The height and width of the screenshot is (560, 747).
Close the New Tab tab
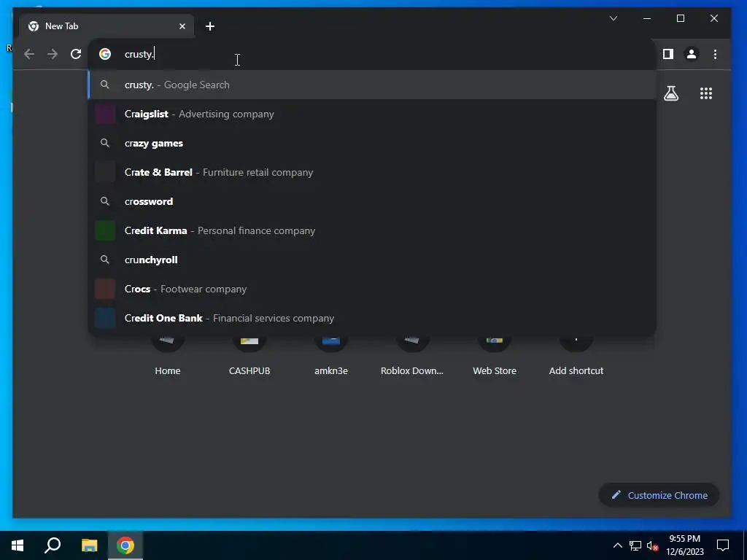pyautogui.click(x=182, y=26)
